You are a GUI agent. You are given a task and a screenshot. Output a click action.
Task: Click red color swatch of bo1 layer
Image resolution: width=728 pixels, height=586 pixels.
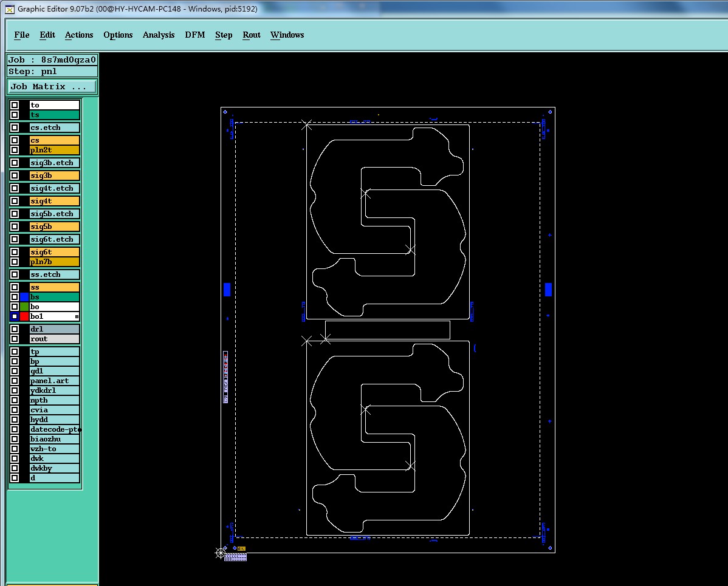[24, 316]
